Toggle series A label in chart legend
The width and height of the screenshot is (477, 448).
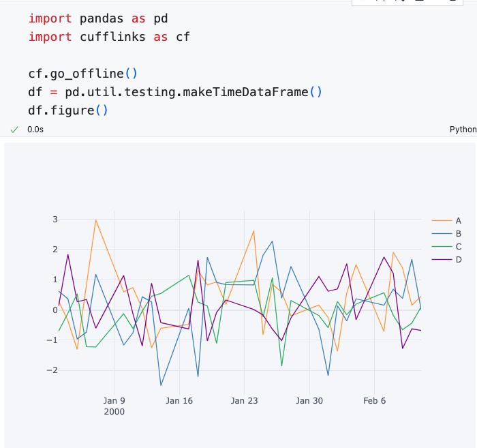point(458,220)
